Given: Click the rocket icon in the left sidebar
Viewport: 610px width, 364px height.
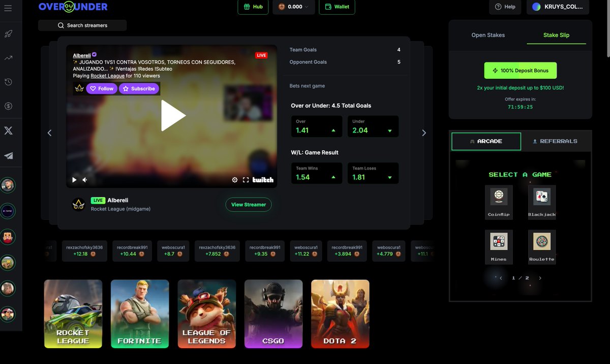Looking at the screenshot, I should coord(8,34).
